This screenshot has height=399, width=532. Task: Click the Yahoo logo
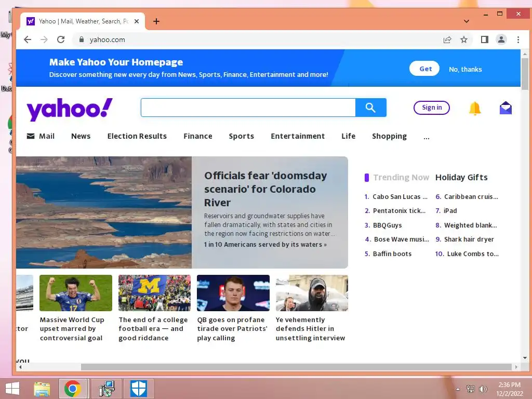coord(70,109)
